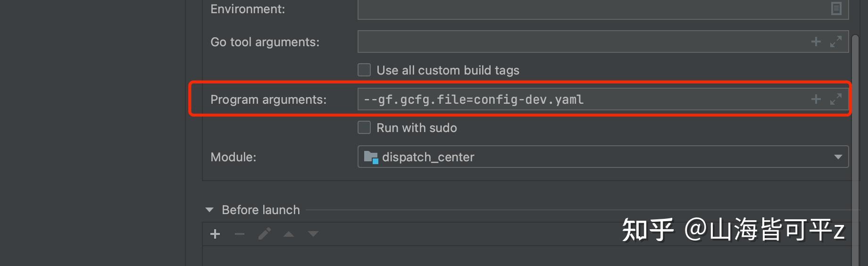The height and width of the screenshot is (266, 868).
Task: Move Before launch task down
Action: tap(313, 234)
